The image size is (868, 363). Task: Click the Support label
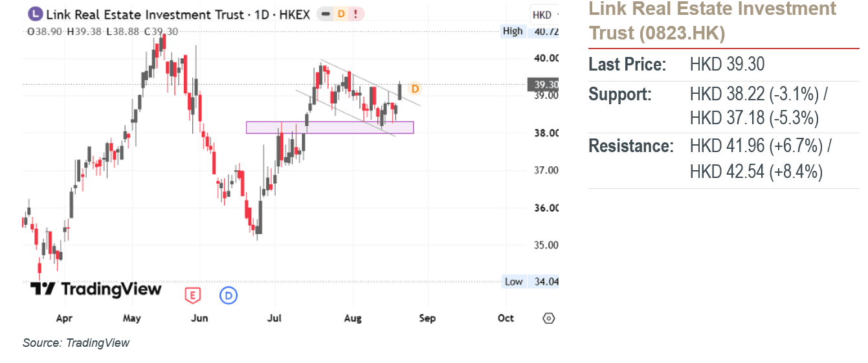pyautogui.click(x=620, y=94)
